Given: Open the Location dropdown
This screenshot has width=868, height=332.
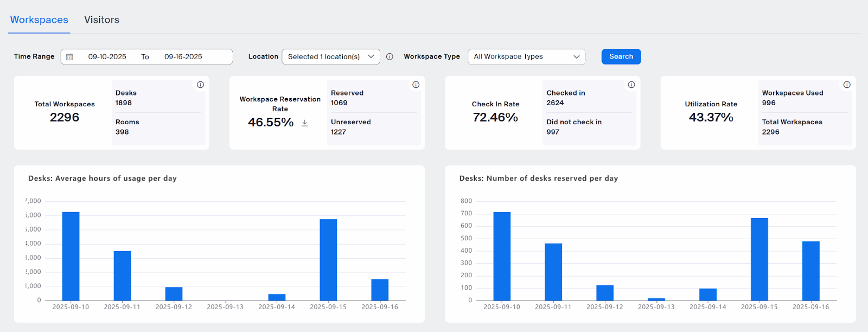Looking at the screenshot, I should click(x=330, y=56).
